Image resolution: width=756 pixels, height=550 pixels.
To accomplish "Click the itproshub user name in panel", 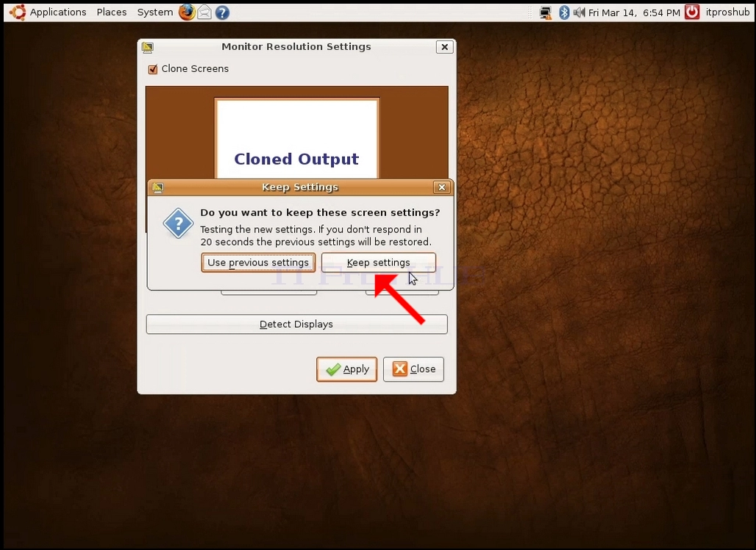I will pos(727,12).
